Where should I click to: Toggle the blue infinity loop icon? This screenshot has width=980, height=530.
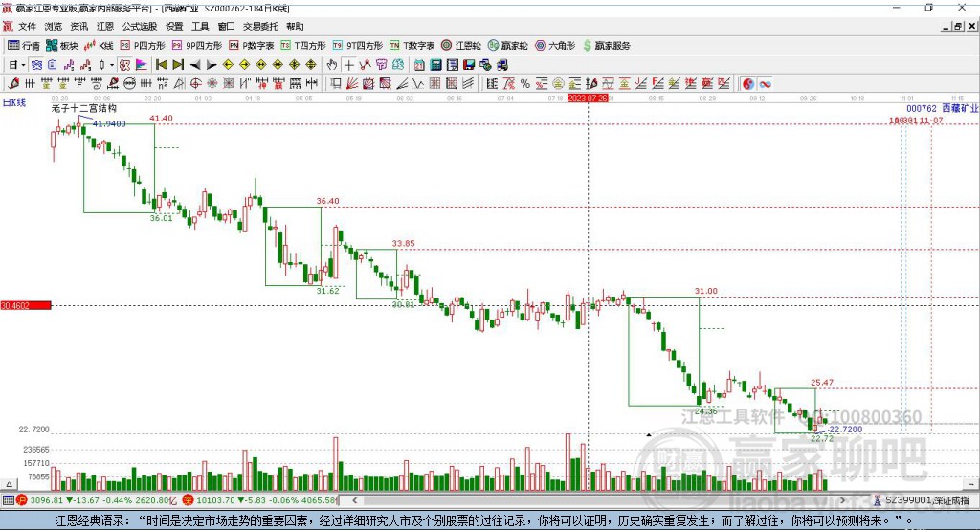(x=765, y=84)
